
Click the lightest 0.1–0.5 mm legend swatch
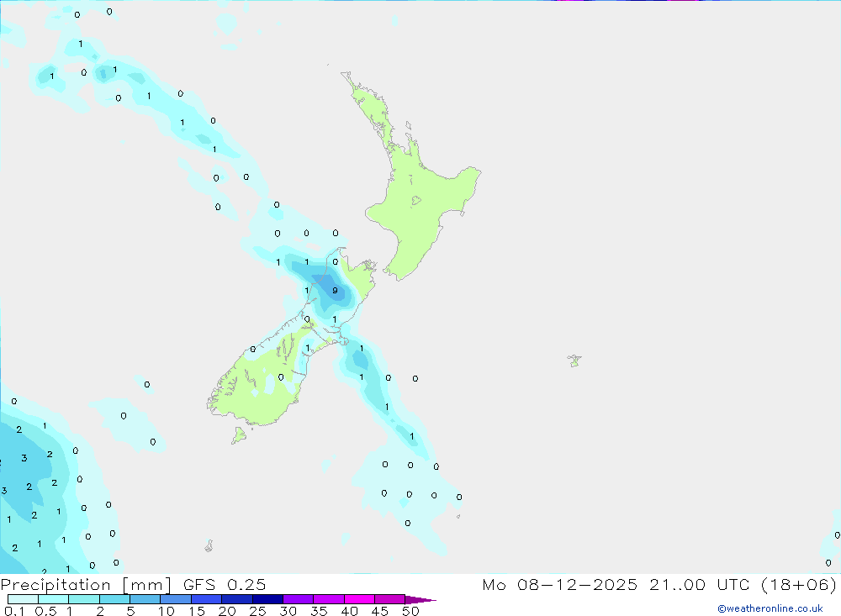tap(23, 599)
